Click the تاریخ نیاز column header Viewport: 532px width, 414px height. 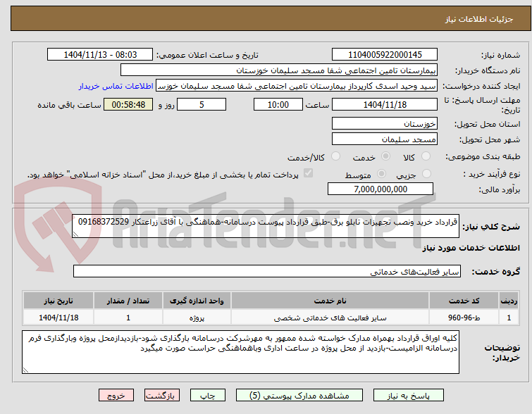click(58, 301)
